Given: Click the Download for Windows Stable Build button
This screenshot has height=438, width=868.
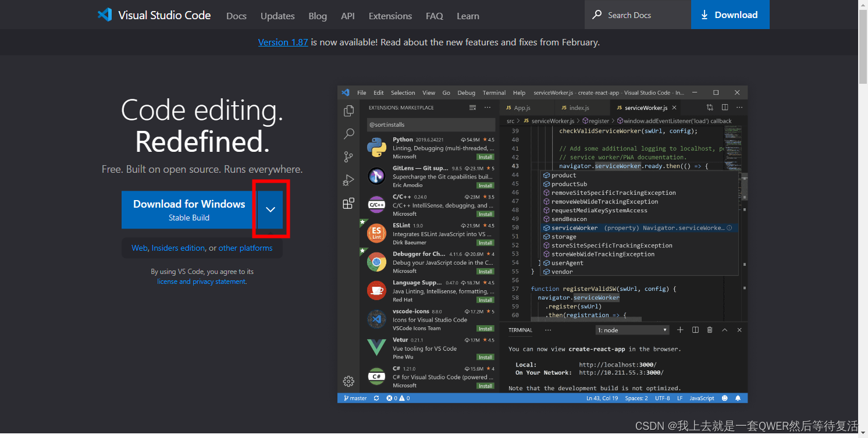Looking at the screenshot, I should (189, 209).
